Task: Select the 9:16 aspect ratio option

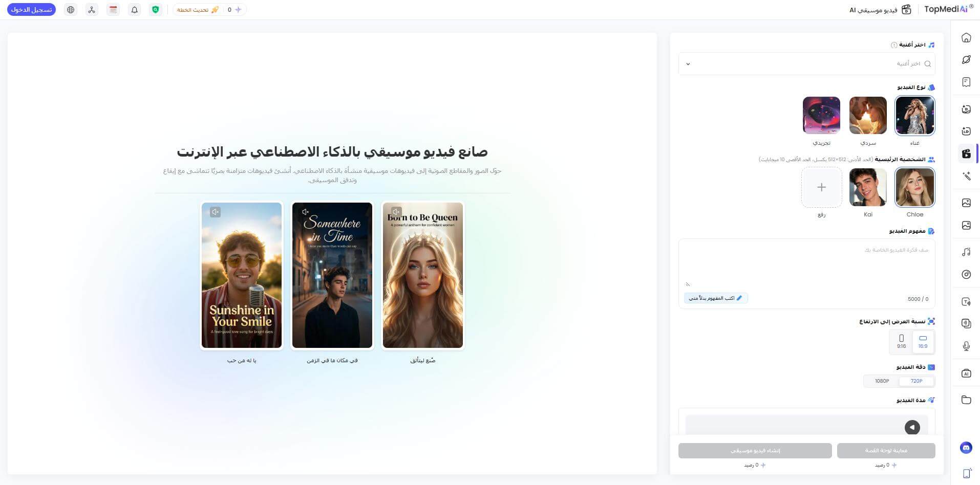Action: coord(902,342)
